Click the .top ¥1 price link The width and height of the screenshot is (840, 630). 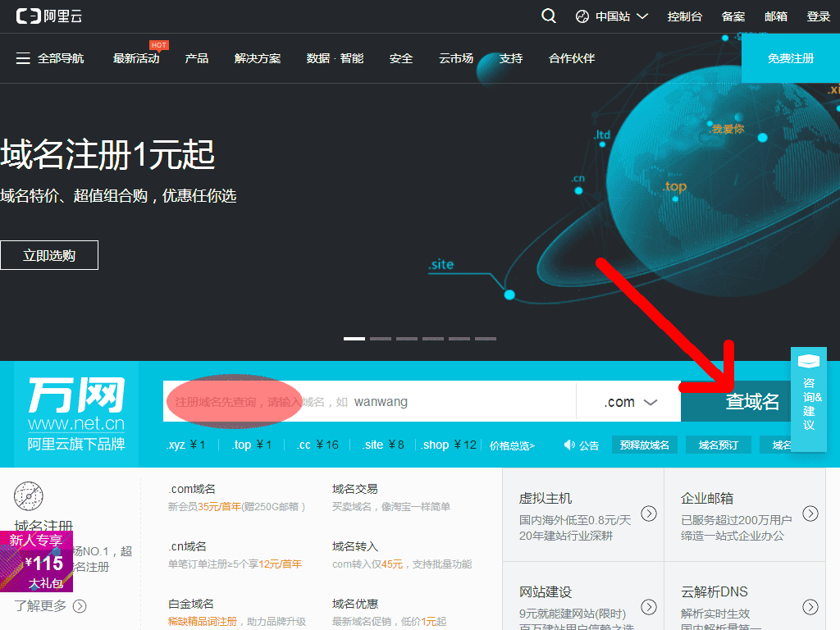252,445
